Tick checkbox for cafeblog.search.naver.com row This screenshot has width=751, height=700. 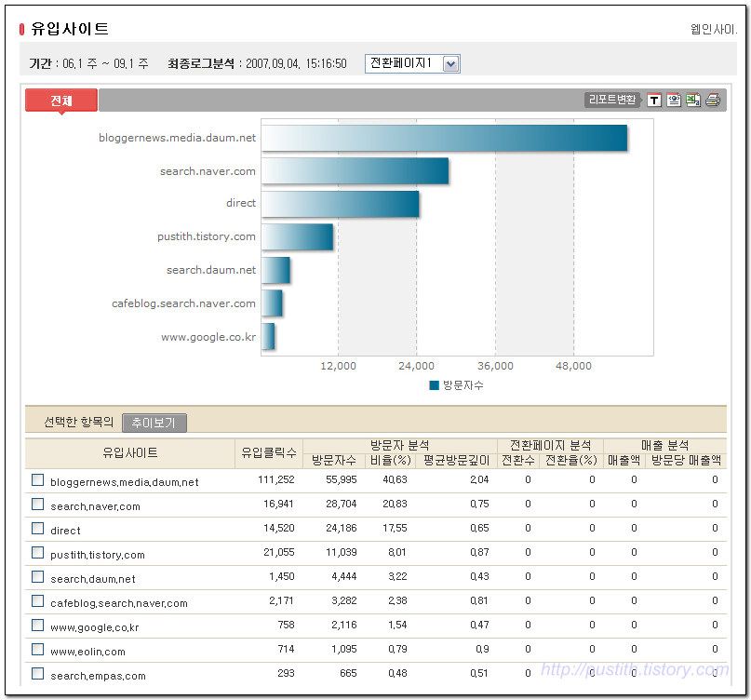pyautogui.click(x=37, y=600)
